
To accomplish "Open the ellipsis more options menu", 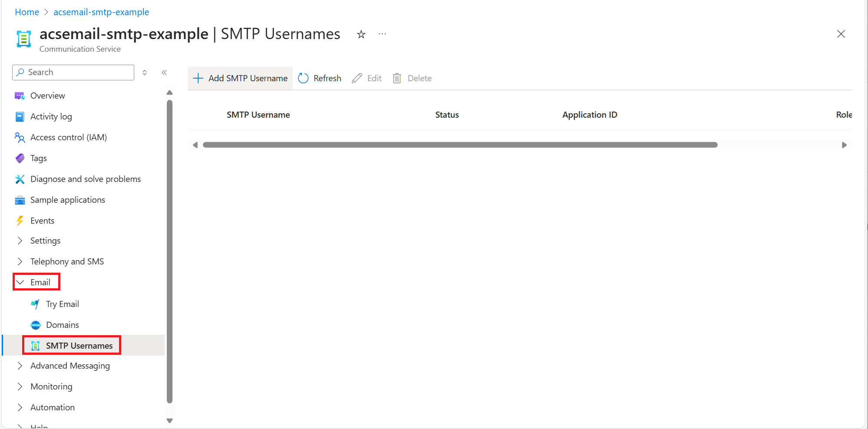I will point(382,34).
